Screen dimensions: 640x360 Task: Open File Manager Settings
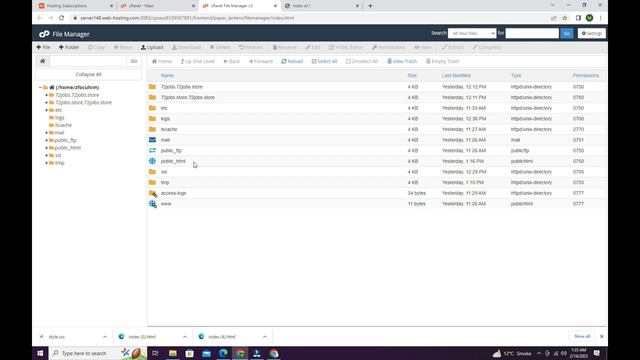591,33
